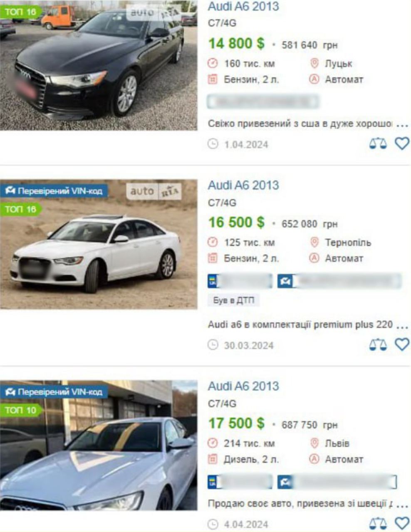Click the Був в ДТП tag
Image resolution: width=411 pixels, height=532 pixels.
pyautogui.click(x=233, y=300)
